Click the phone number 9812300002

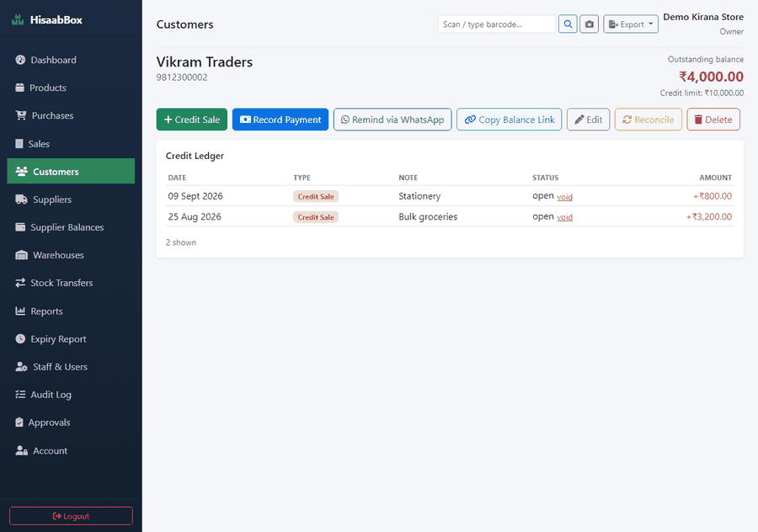(182, 77)
